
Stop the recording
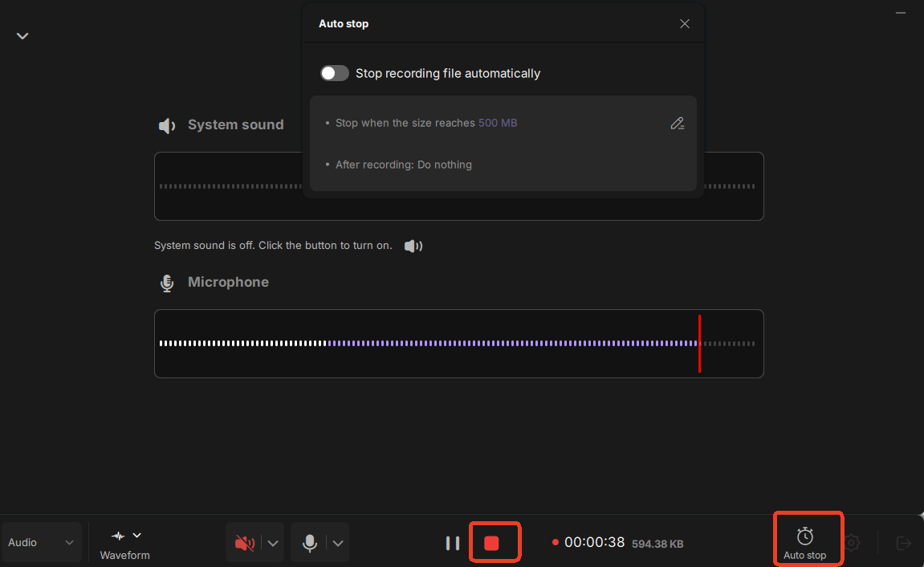coord(491,543)
